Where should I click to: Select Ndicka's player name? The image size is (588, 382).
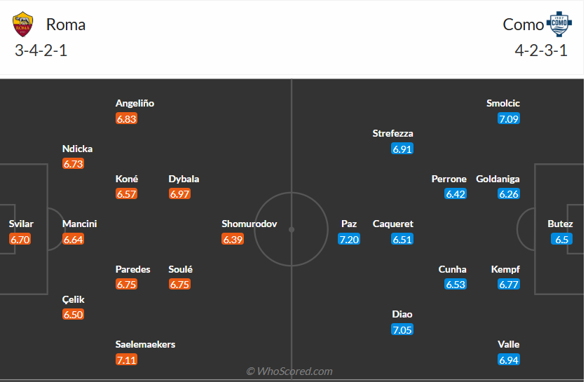click(x=77, y=149)
